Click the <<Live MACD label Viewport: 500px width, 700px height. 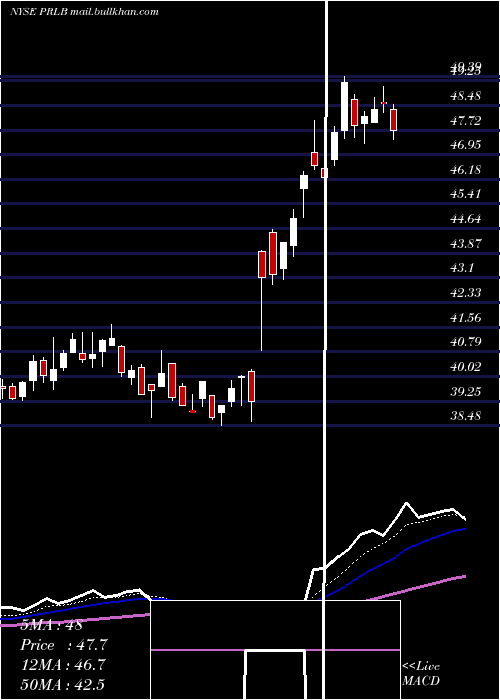click(421, 673)
